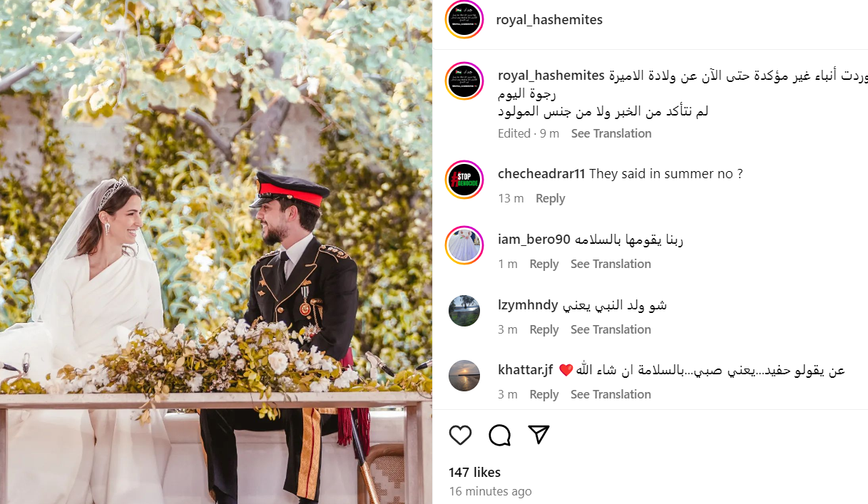Open iam_bero90 profile avatar

point(464,245)
